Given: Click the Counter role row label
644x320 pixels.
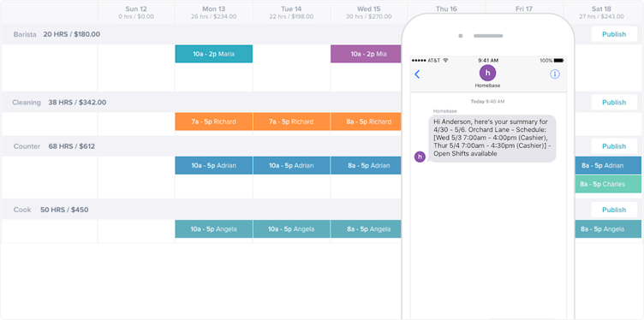Looking at the screenshot, I should (x=27, y=146).
